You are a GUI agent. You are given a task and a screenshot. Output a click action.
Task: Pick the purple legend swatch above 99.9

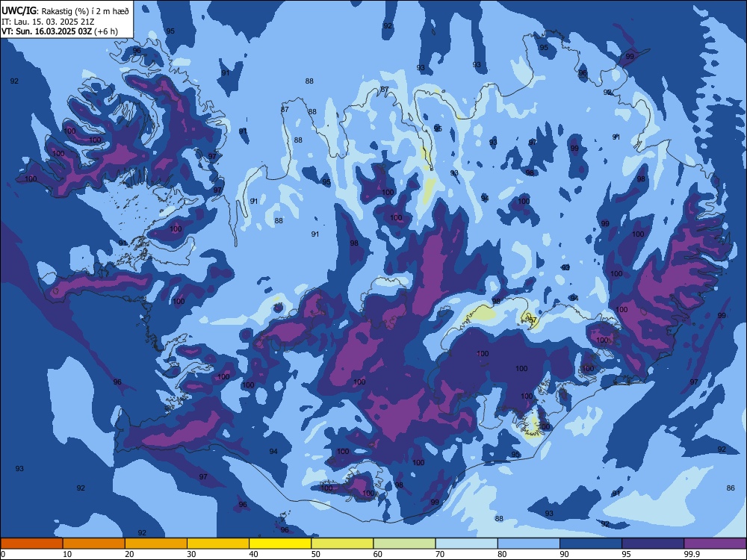pos(715,544)
